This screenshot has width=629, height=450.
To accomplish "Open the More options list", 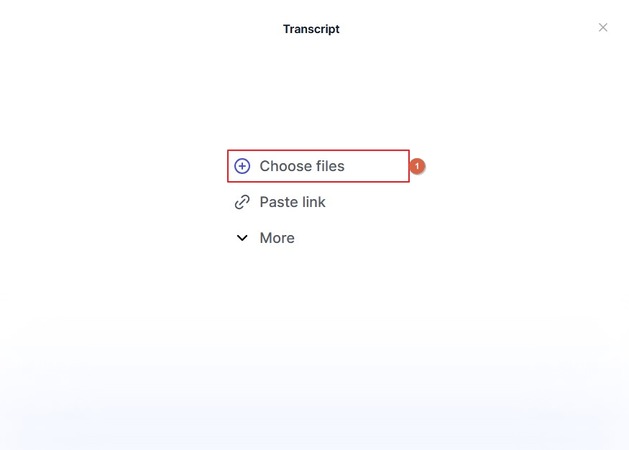I will [x=276, y=238].
